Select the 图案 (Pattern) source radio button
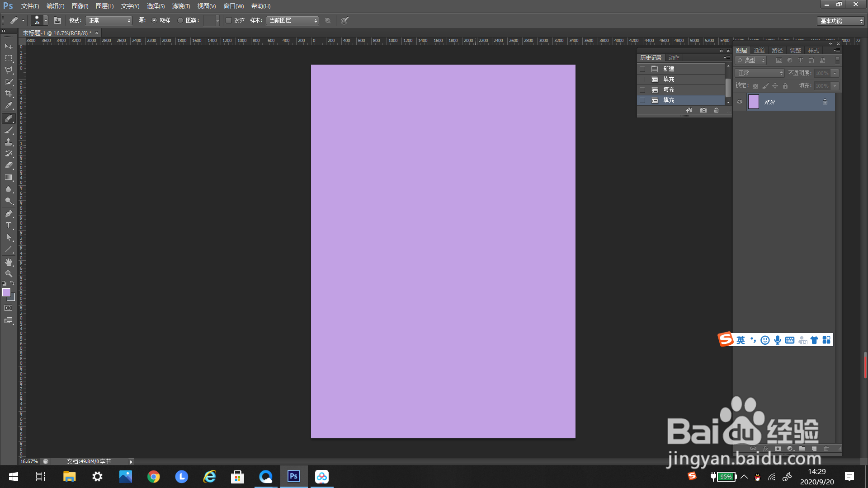The height and width of the screenshot is (488, 868). 180,20
